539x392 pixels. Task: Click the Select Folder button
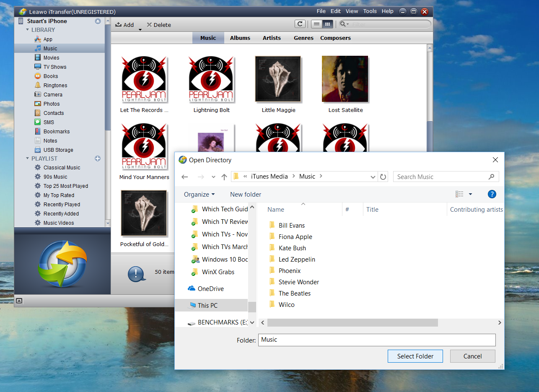click(x=415, y=356)
